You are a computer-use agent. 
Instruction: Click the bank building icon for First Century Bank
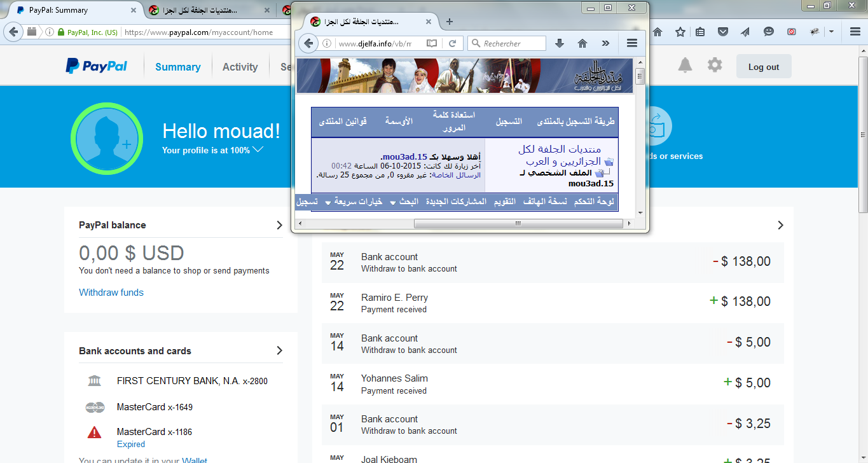click(94, 381)
